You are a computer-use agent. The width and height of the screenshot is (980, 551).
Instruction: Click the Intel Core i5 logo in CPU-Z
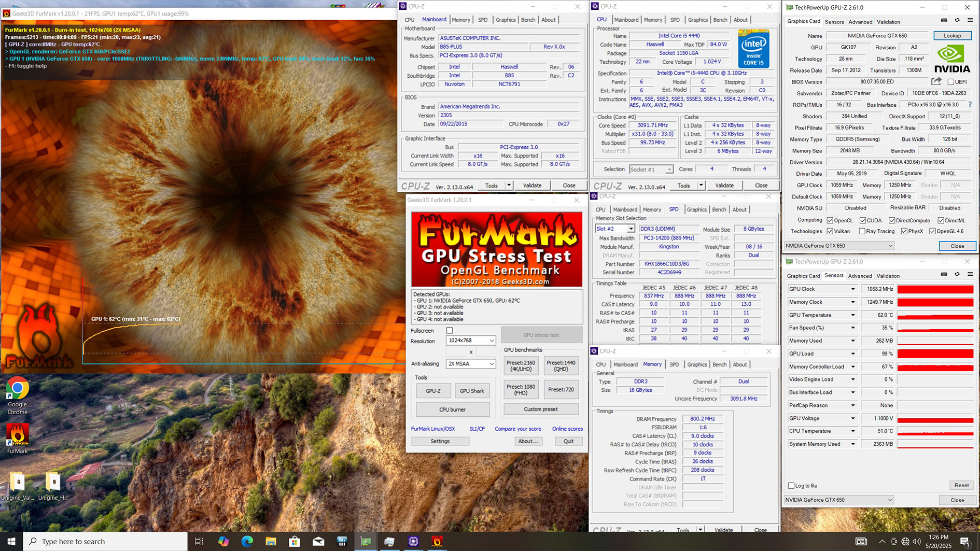tap(753, 48)
